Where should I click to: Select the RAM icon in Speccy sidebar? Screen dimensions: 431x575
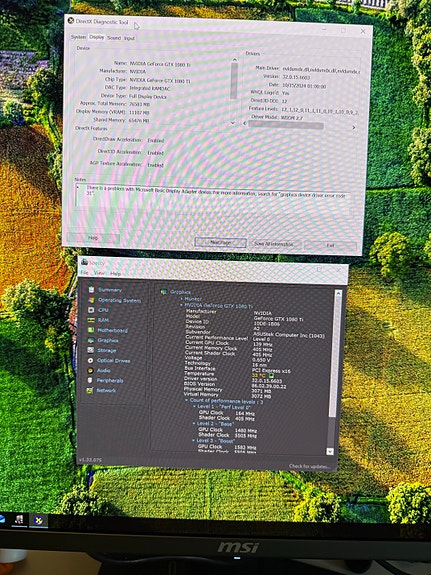click(91, 320)
